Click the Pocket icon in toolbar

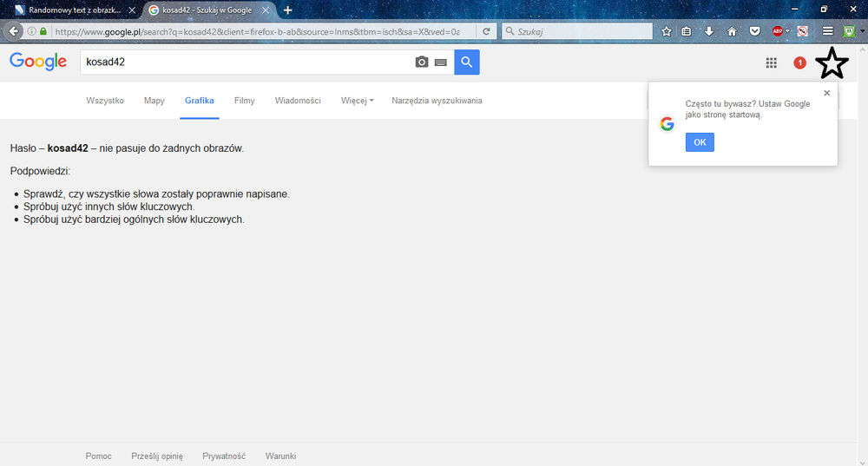pyautogui.click(x=754, y=31)
